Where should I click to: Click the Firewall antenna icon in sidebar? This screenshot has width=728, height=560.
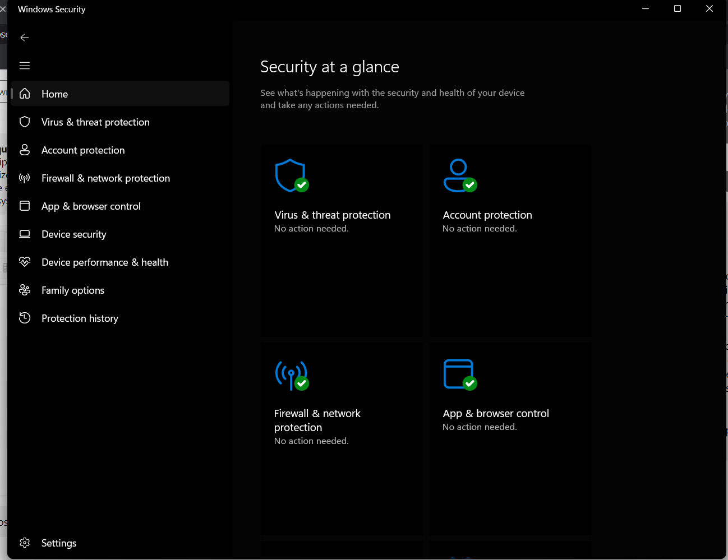[x=25, y=178]
